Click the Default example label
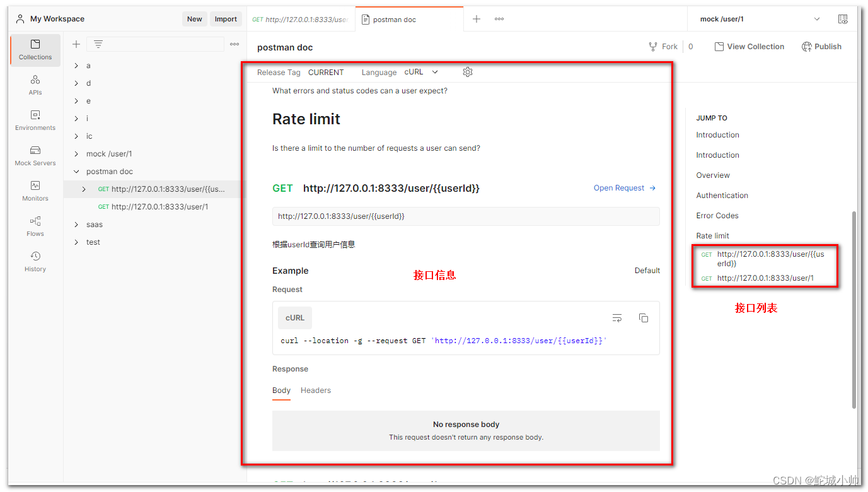The height and width of the screenshot is (492, 868). 647,271
